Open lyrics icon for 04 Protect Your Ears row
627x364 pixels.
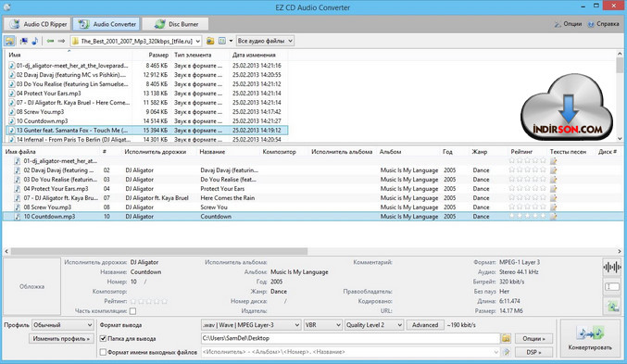[x=554, y=188]
